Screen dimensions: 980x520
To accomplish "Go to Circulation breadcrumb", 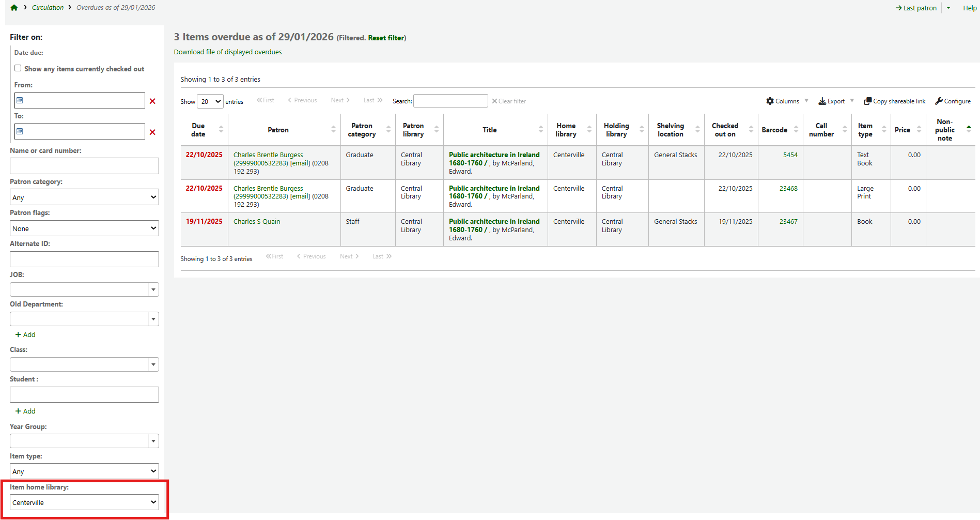I will [x=48, y=8].
